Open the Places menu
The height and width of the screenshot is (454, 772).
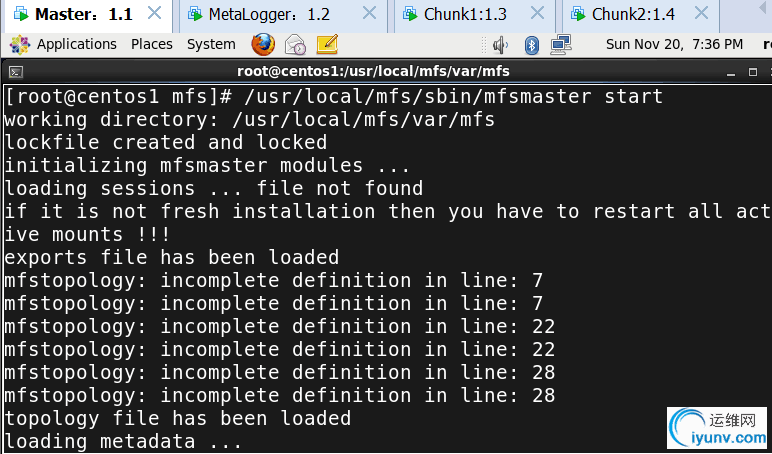[152, 44]
